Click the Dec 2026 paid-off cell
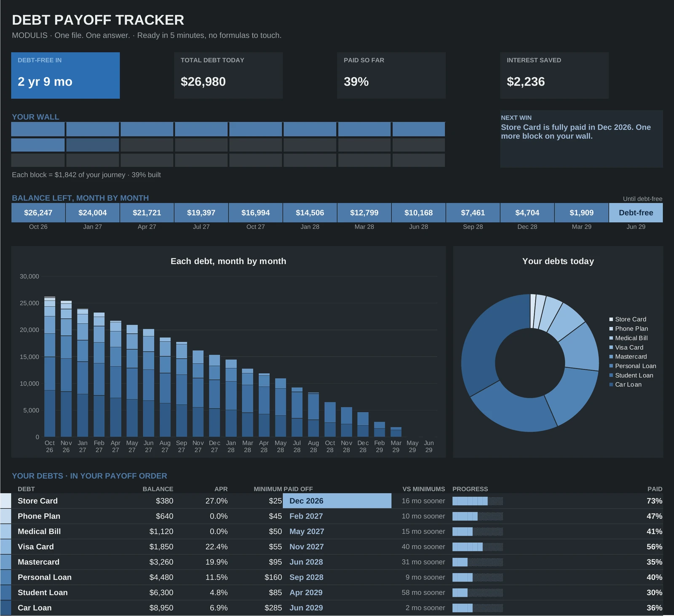This screenshot has width=674, height=616. point(337,501)
